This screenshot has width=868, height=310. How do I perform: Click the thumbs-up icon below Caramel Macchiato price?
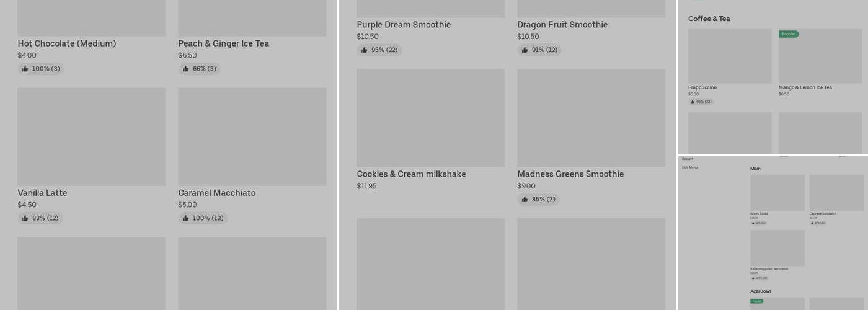[186, 218]
